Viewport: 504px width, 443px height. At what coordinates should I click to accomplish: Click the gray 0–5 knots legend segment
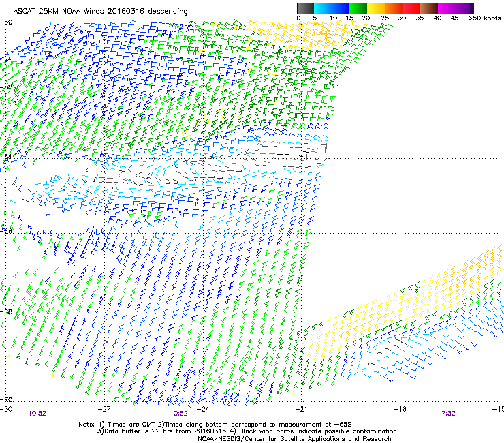[305, 8]
